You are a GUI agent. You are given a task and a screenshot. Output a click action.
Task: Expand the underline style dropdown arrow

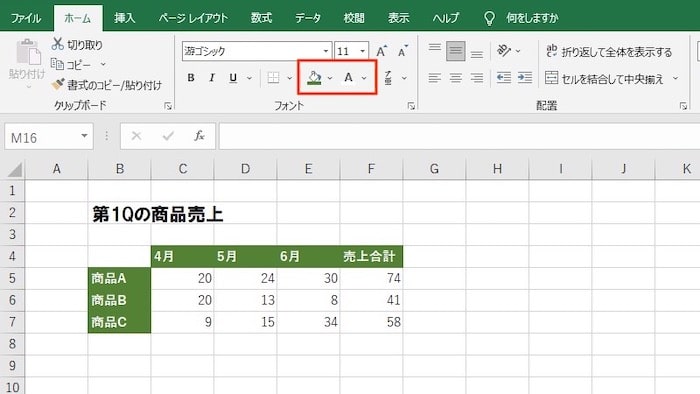coord(249,78)
